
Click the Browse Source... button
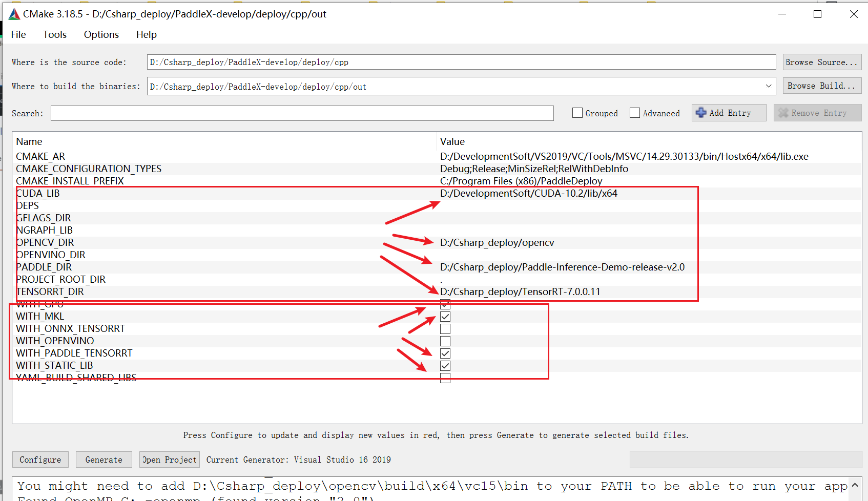pos(821,61)
